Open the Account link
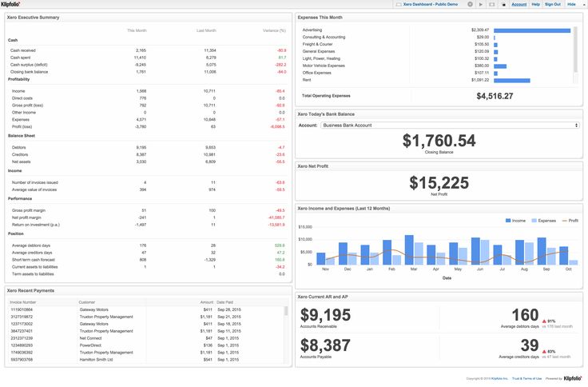 click(519, 4)
